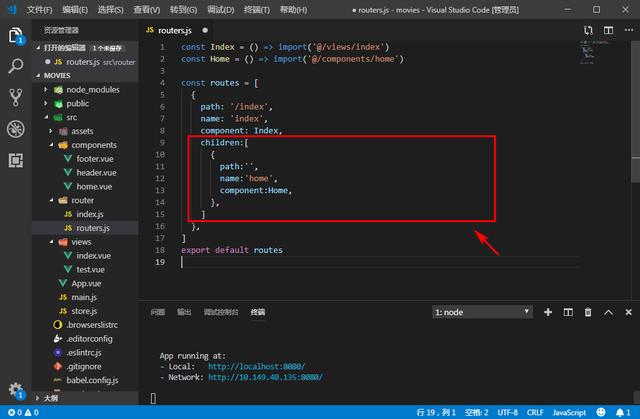
Task: Open the http://localhost:8080/ link
Action: coord(256,366)
